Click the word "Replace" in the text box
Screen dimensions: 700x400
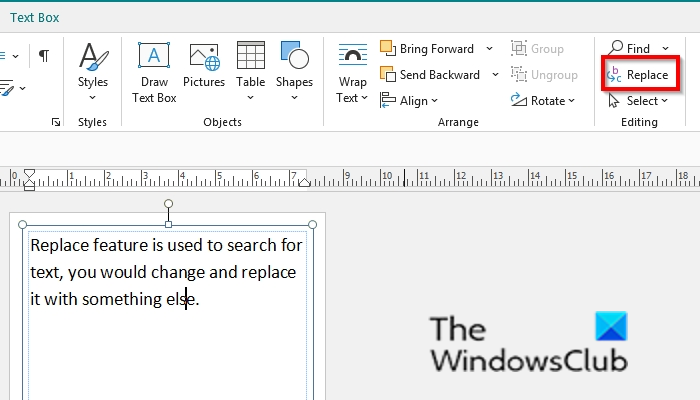point(60,246)
